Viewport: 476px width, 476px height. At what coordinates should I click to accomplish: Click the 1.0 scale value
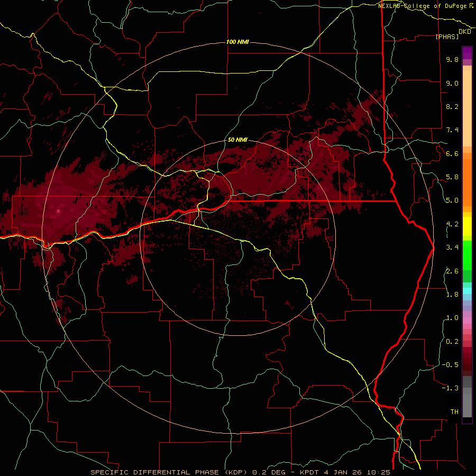[452, 318]
